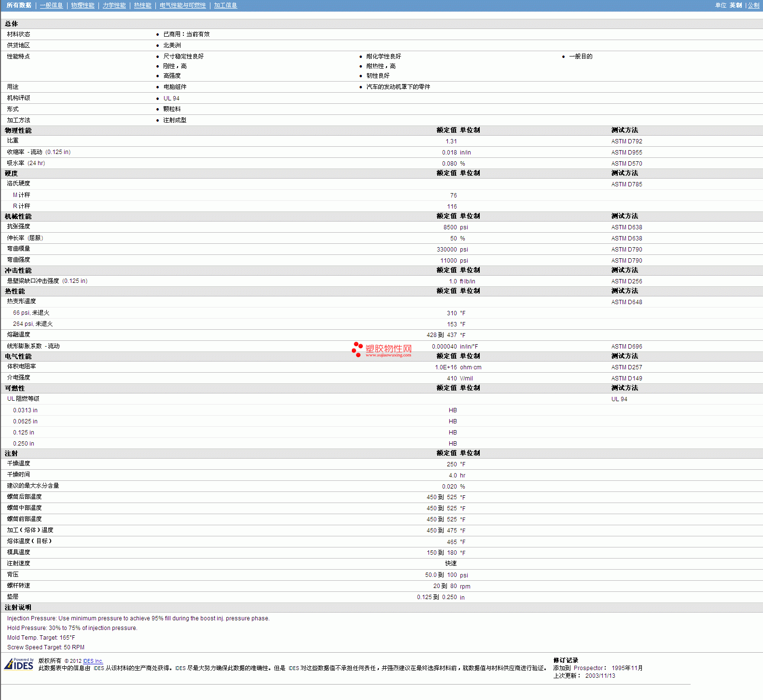This screenshot has height=700, width=763.
Task: Select the 垫层 row label
Action: pyautogui.click(x=13, y=597)
